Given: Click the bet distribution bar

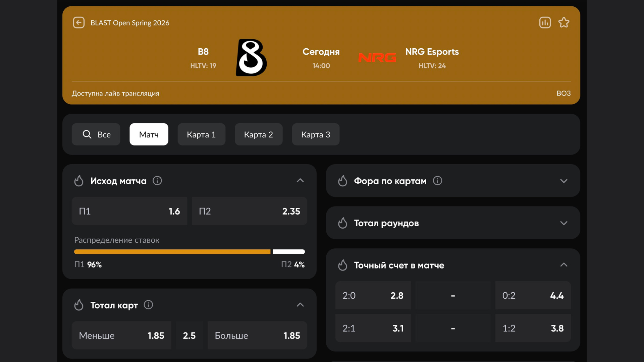Looking at the screenshot, I should 189,252.
